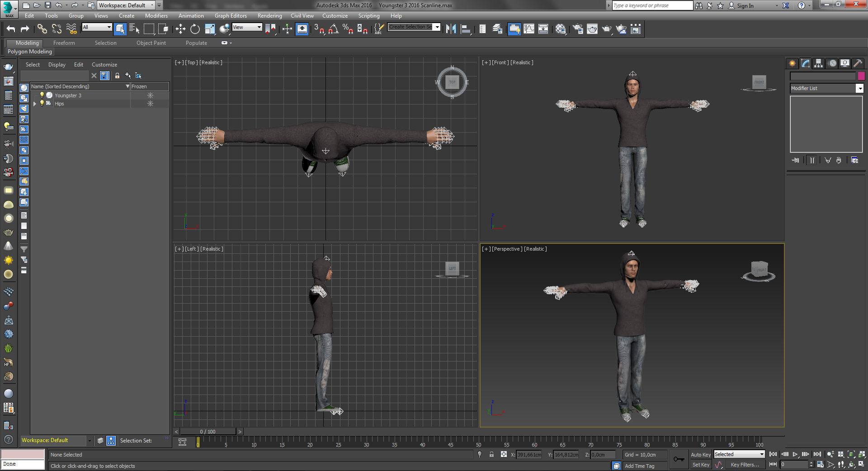Viewport: 868px width, 471px height.
Task: Open the Rendering menu
Action: coord(269,16)
